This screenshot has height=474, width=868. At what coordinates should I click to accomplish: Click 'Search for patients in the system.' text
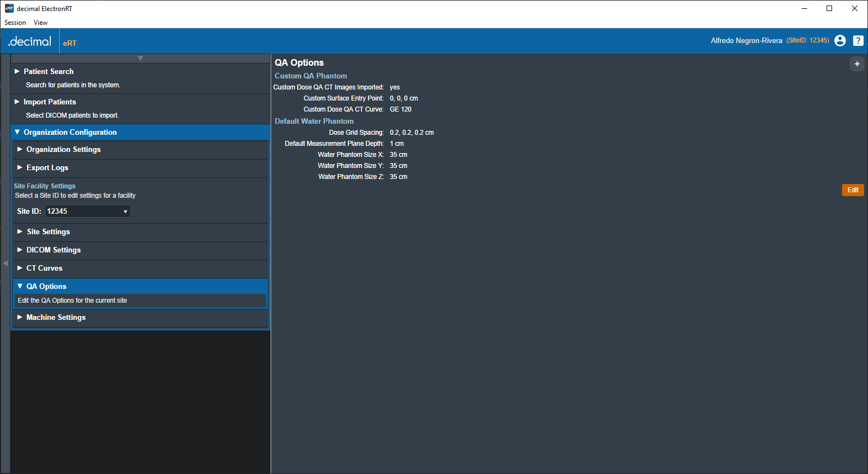coord(73,85)
